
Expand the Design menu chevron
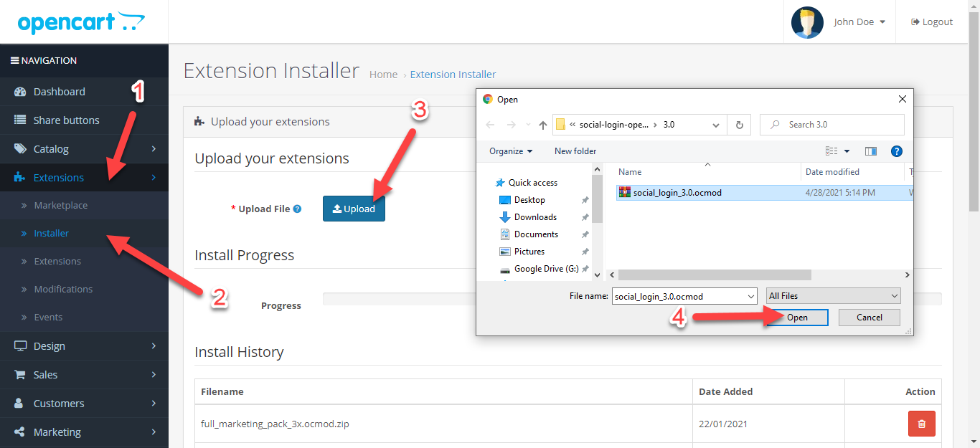click(x=154, y=346)
